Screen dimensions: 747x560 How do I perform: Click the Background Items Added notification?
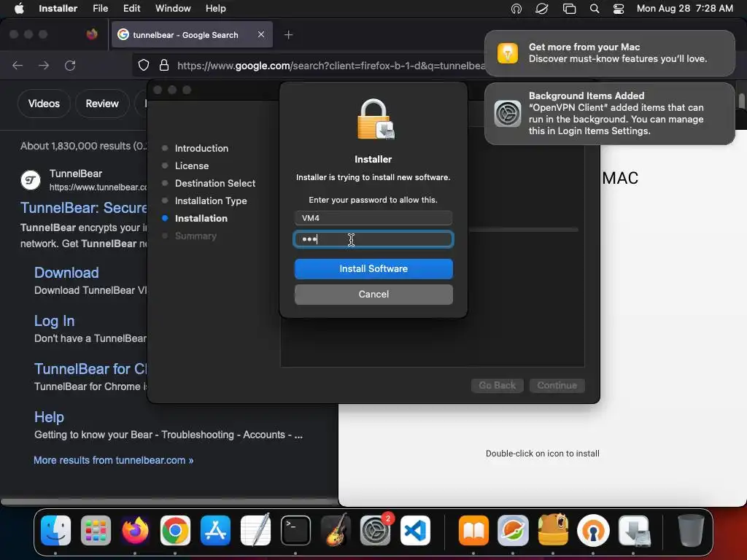pyautogui.click(x=609, y=113)
